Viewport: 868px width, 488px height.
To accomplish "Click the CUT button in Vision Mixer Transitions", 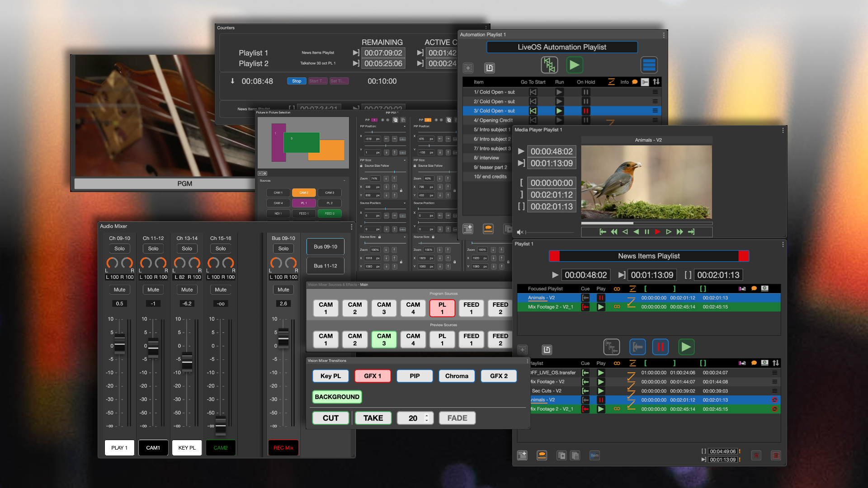I will (x=330, y=418).
